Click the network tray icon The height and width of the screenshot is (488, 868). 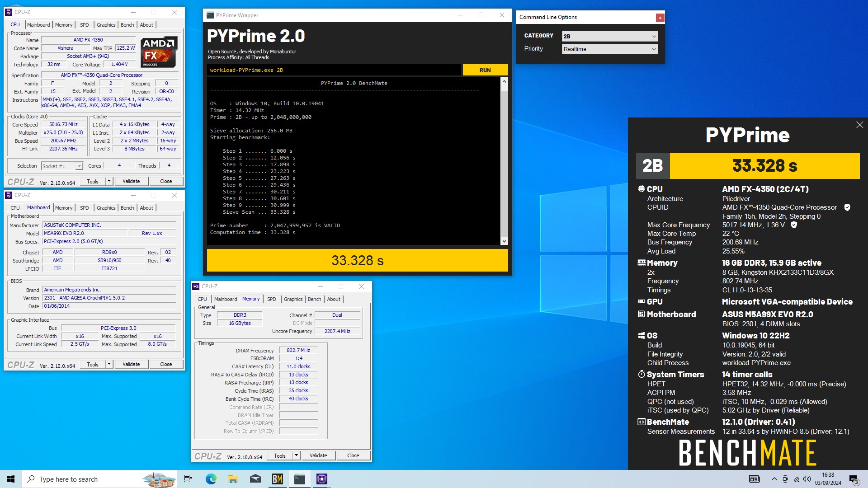tap(796, 479)
